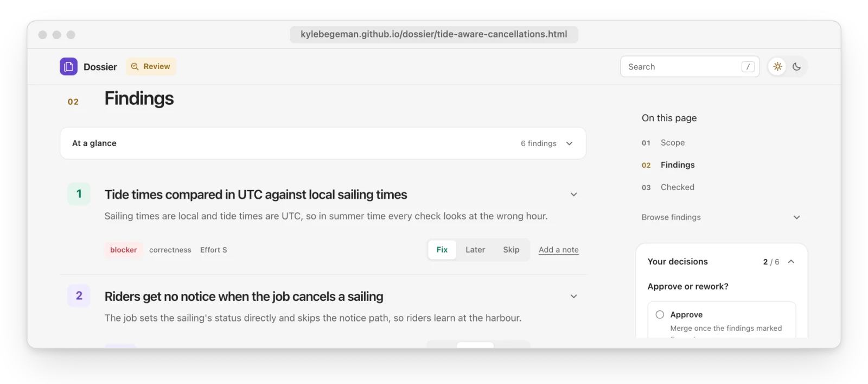Focus the Search input field
Image resolution: width=868 pixels, height=384 pixels.
[x=690, y=67]
